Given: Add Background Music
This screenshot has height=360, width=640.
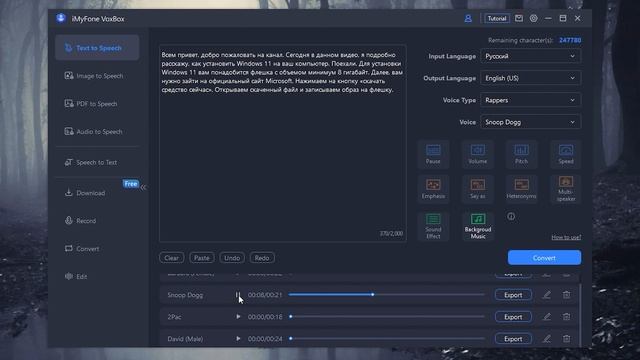Looking at the screenshot, I should point(478,226).
